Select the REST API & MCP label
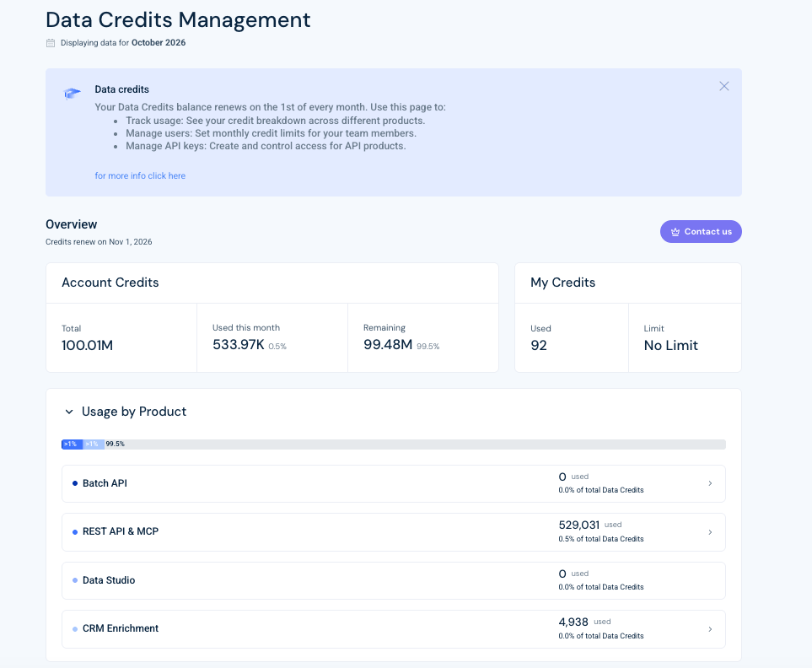The width and height of the screenshot is (812, 668). [x=121, y=531]
